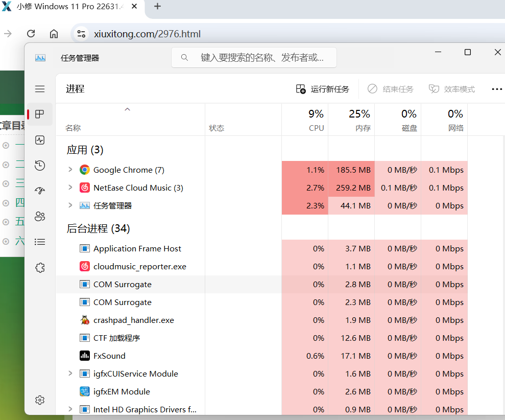Sort by 网络 column header
This screenshot has height=420, width=505.
point(444,120)
